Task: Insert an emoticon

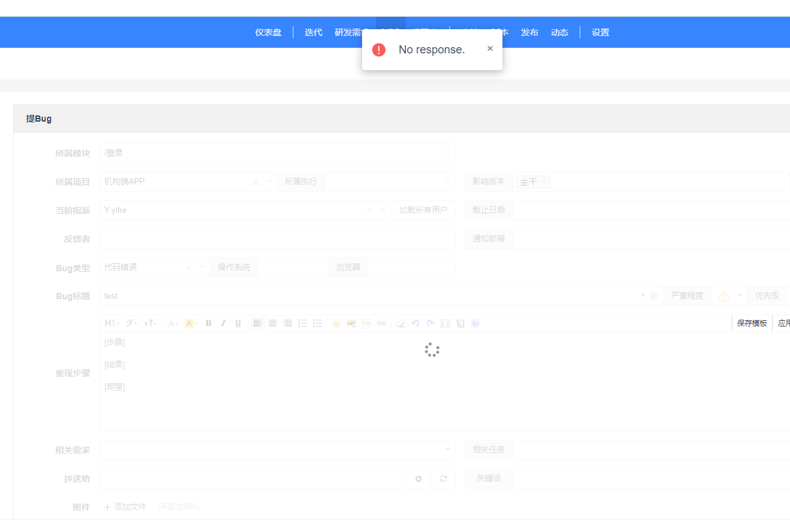Action: click(336, 323)
